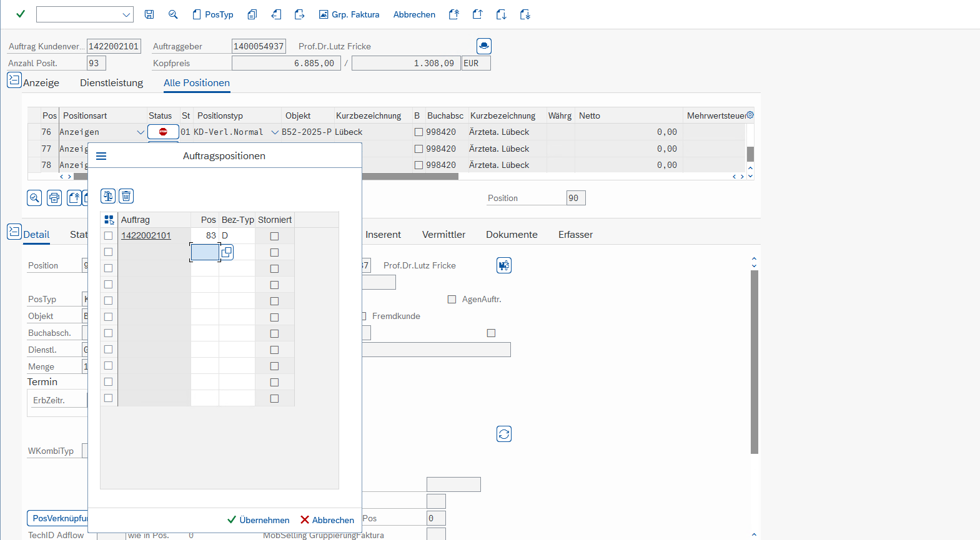Image resolution: width=980 pixels, height=540 pixels.
Task: Switch to the Dienstleistung tab
Action: coord(111,83)
